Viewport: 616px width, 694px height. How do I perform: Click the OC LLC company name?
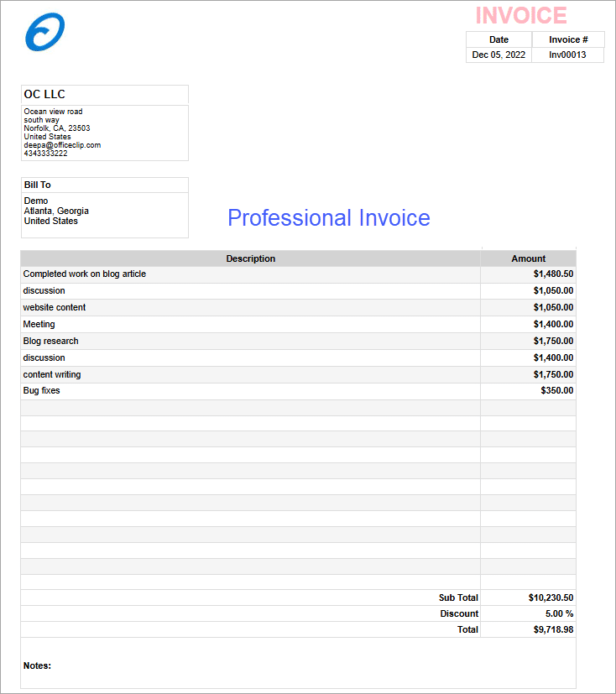pos(44,94)
